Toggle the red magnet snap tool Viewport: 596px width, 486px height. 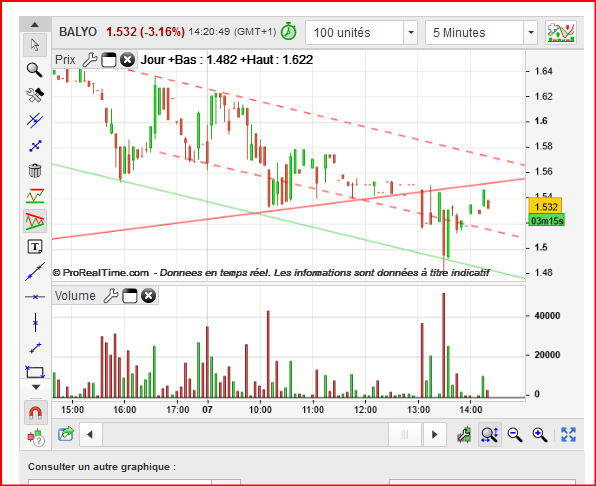tap(36, 412)
